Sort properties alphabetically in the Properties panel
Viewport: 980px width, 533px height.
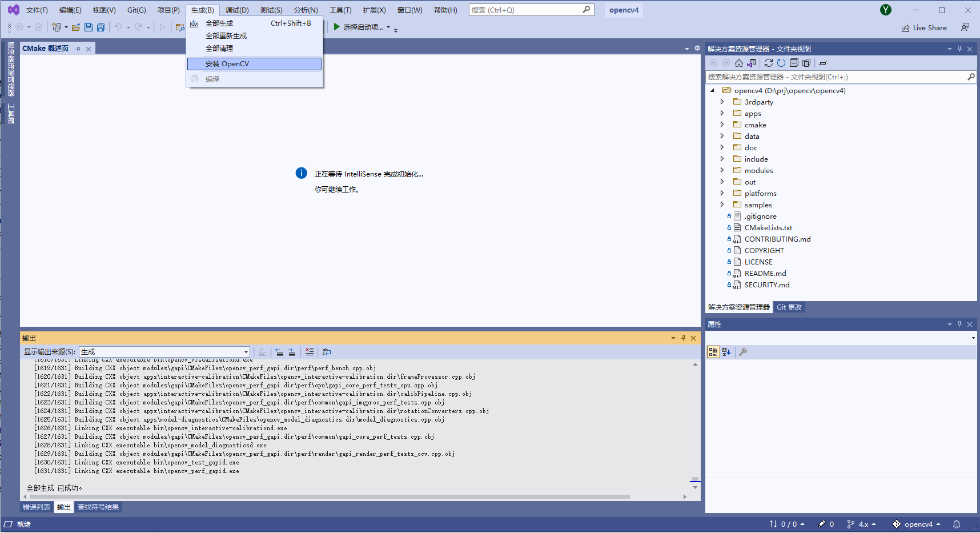click(725, 351)
